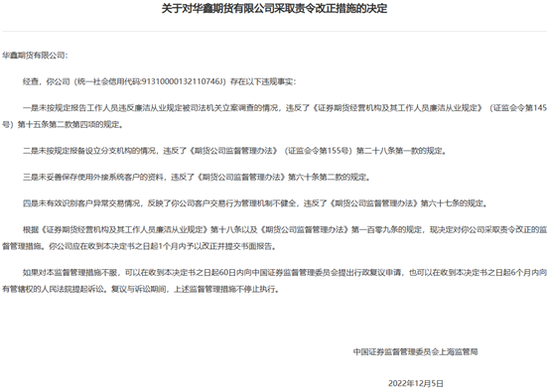Click the paragraph starting with 如果对本监督管理措施不服
The width and height of the screenshot is (550, 391).
pyautogui.click(x=275, y=281)
